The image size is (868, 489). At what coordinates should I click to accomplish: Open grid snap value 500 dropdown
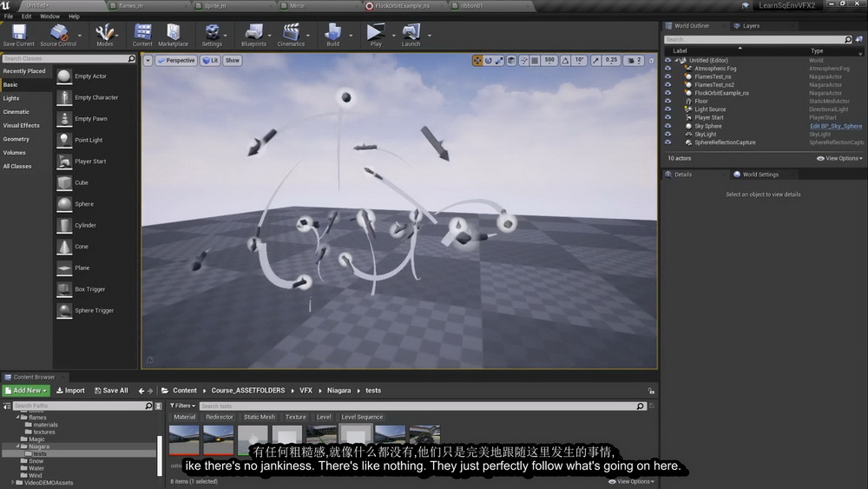pyautogui.click(x=549, y=60)
